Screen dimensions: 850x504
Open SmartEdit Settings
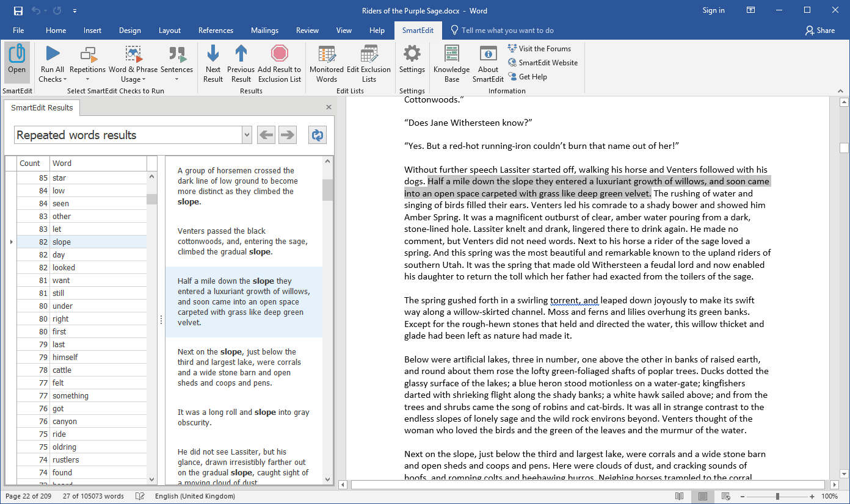tap(412, 61)
